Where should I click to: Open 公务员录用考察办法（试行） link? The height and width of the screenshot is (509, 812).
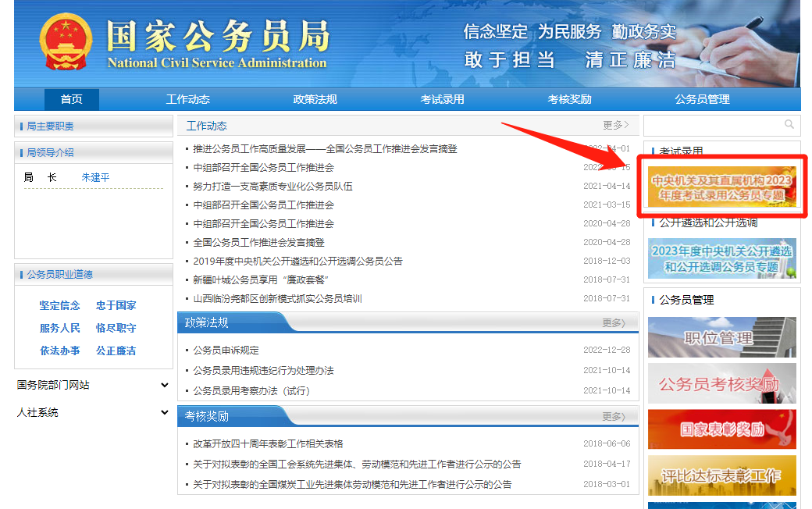click(x=251, y=391)
